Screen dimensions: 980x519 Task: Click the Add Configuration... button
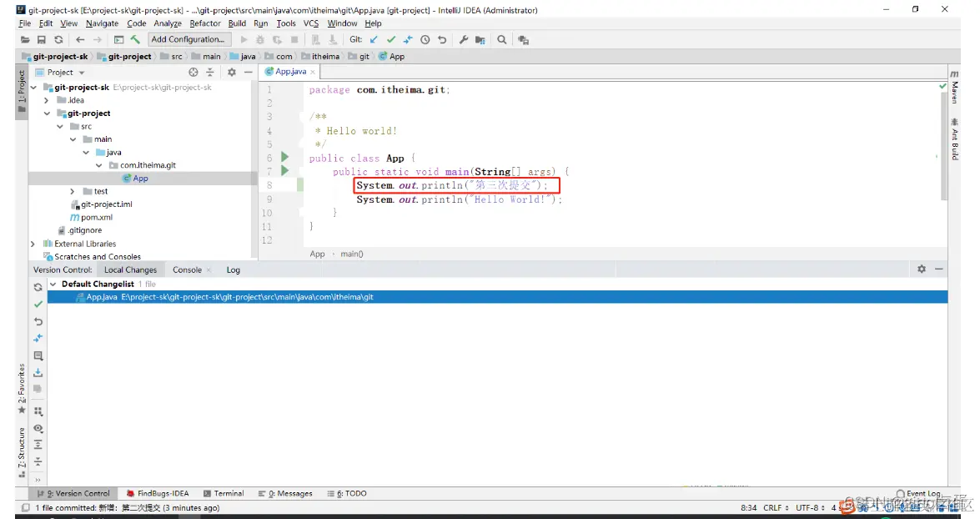[188, 39]
